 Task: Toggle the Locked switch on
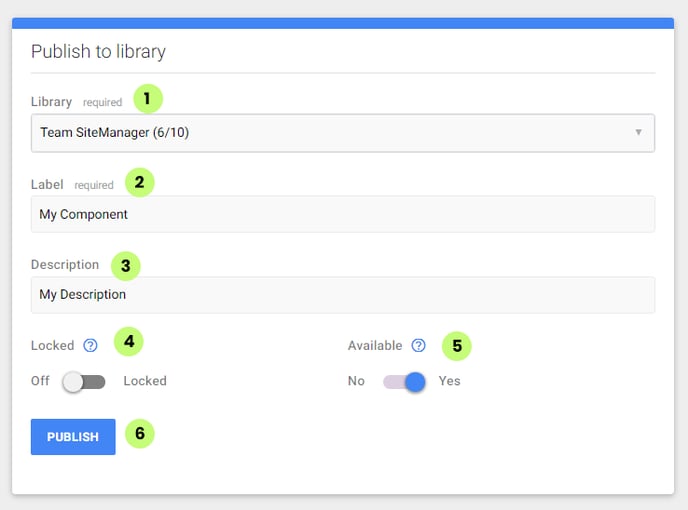(x=84, y=382)
